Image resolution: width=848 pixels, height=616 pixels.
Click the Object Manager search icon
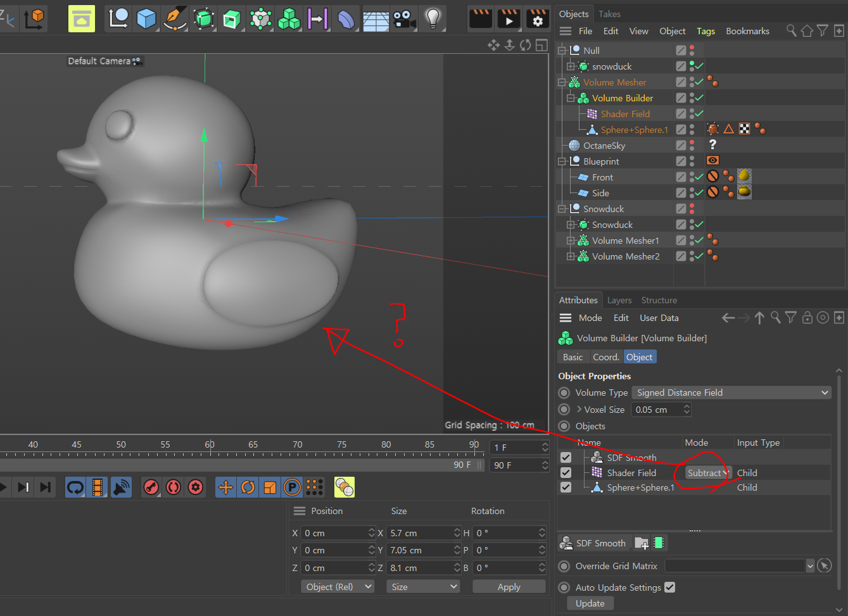click(791, 30)
